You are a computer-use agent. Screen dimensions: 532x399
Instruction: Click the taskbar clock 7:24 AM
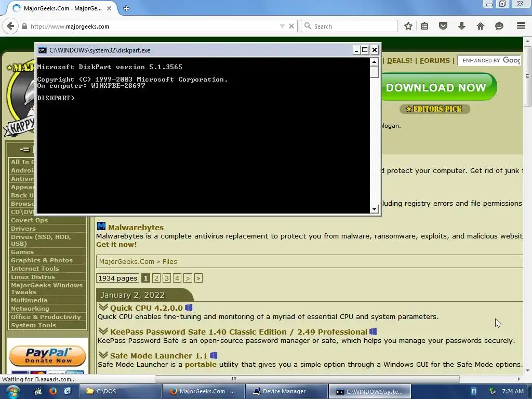point(513,391)
